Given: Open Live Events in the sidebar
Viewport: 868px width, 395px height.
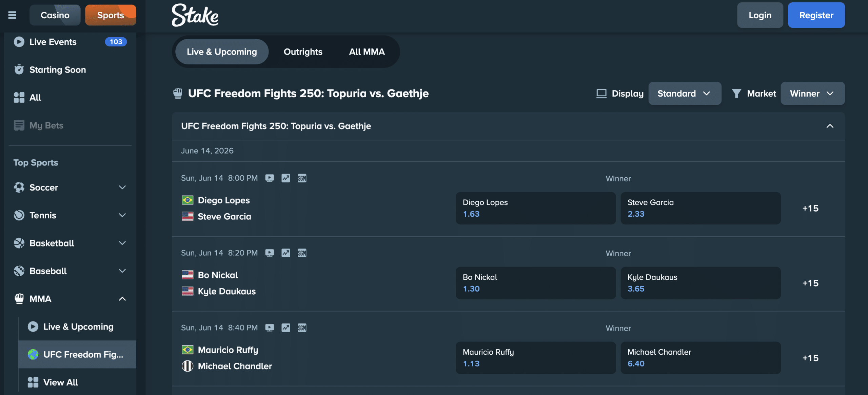Looking at the screenshot, I should point(70,42).
